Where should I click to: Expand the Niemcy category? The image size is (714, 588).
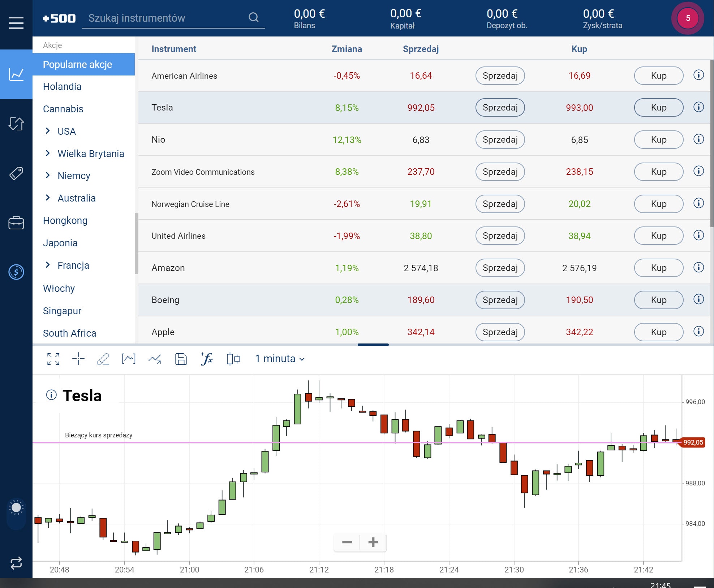pos(48,176)
